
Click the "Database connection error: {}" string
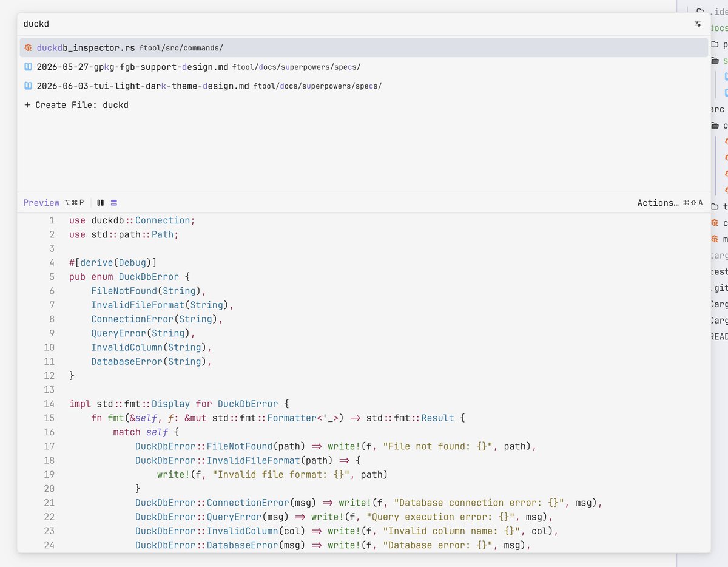coord(479,503)
